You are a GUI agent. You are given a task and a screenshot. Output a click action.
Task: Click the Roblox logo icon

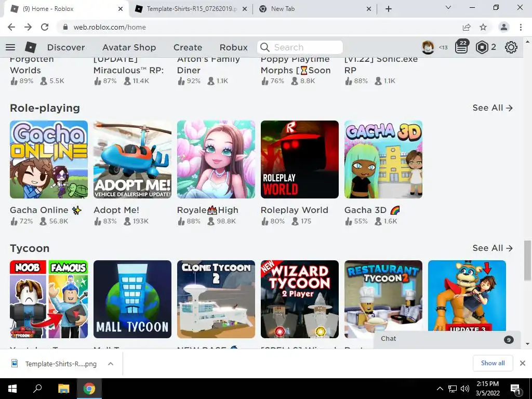(x=31, y=47)
